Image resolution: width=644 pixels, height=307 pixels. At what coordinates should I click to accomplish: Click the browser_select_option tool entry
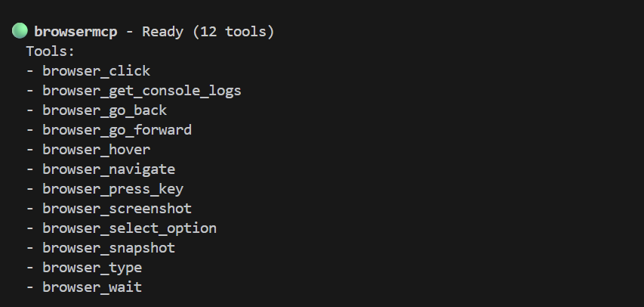[x=129, y=228]
